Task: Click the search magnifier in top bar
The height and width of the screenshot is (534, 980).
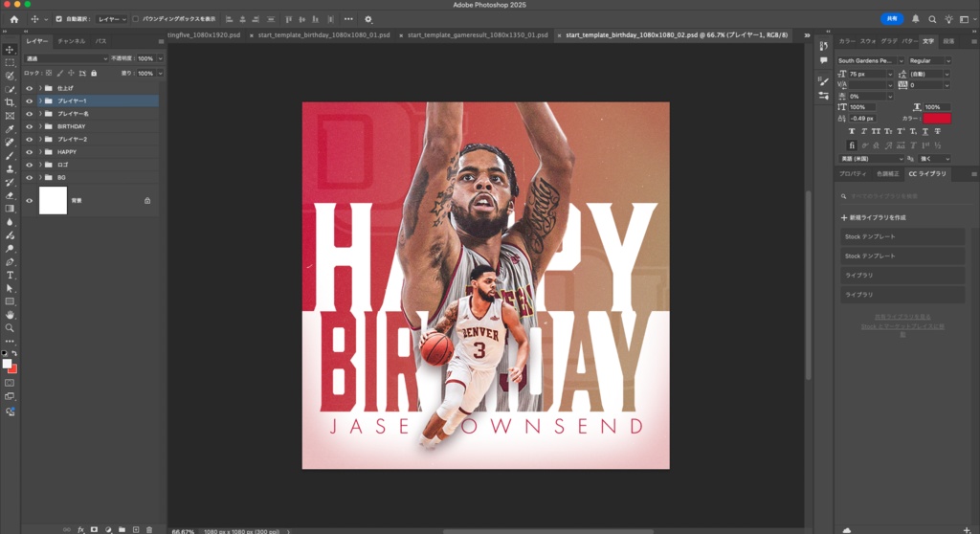Action: click(932, 19)
